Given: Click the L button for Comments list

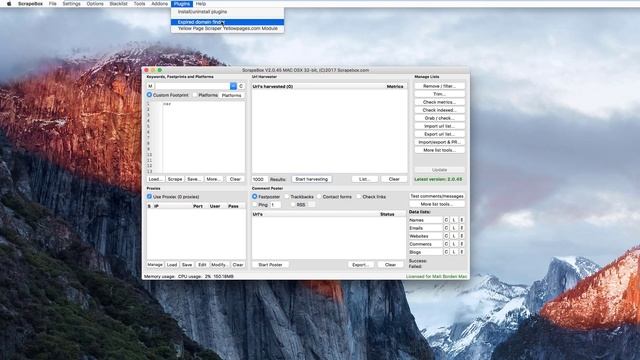Looking at the screenshot, I should pos(454,244).
